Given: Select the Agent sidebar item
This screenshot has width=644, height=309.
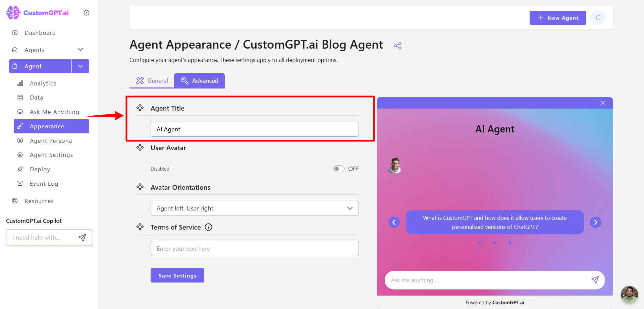Looking at the screenshot, I should pos(40,66).
